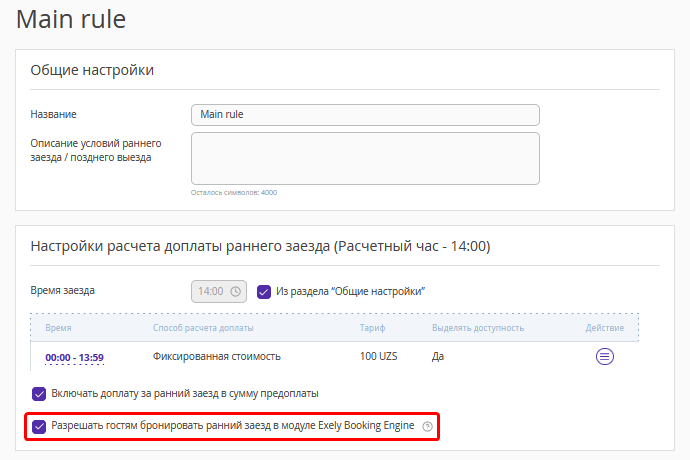Focus the early check-in conditions description textarea
The image size is (690, 460).
pyautogui.click(x=365, y=158)
